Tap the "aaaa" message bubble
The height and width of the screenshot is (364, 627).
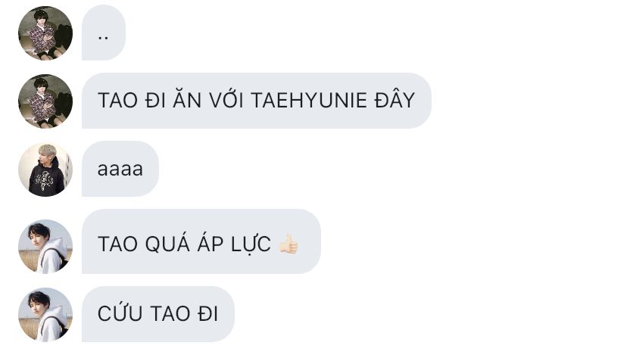(120, 169)
